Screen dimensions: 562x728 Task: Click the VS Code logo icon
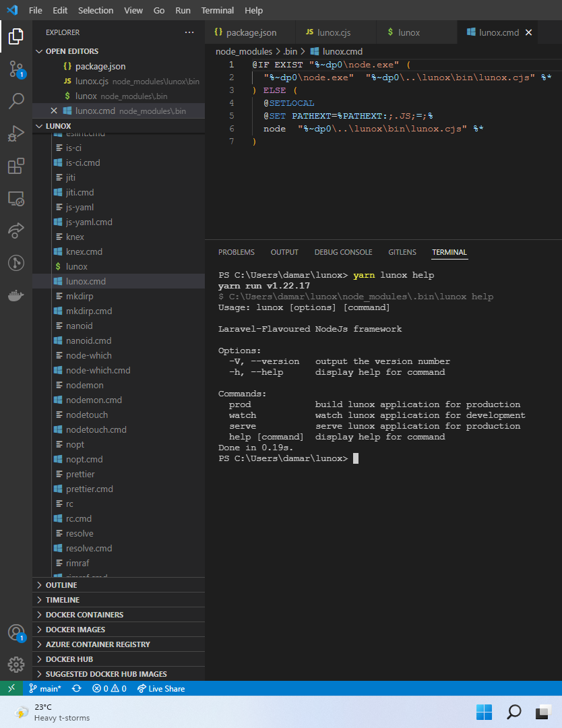tap(12, 9)
